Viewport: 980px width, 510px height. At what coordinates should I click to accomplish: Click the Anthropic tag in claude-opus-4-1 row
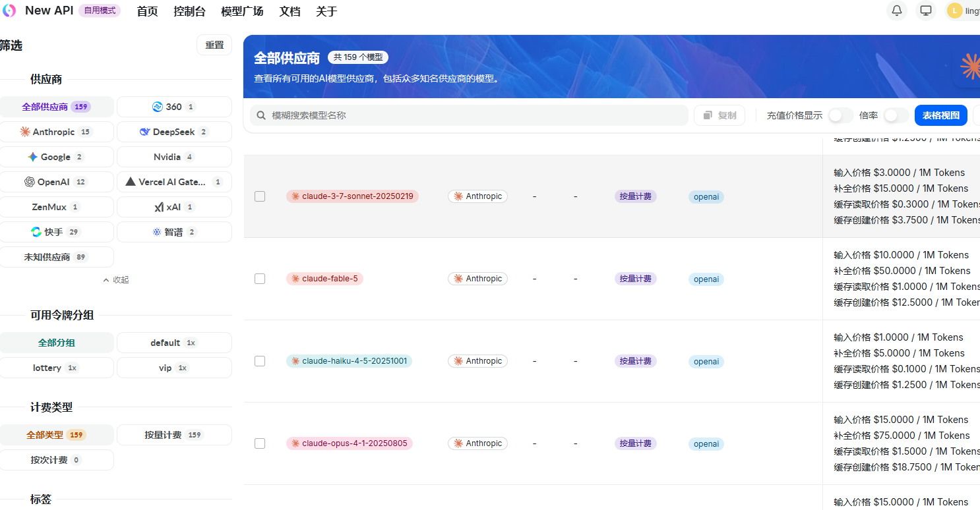point(477,443)
